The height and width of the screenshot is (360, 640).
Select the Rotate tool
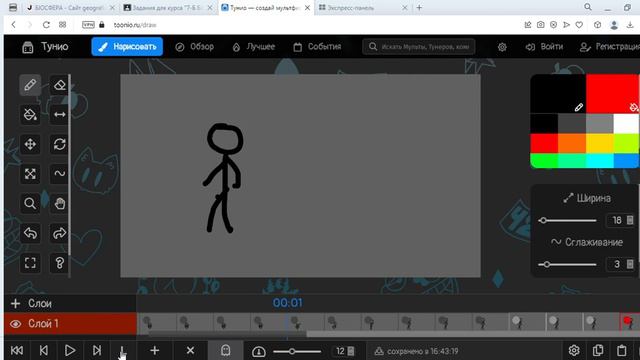(60, 144)
